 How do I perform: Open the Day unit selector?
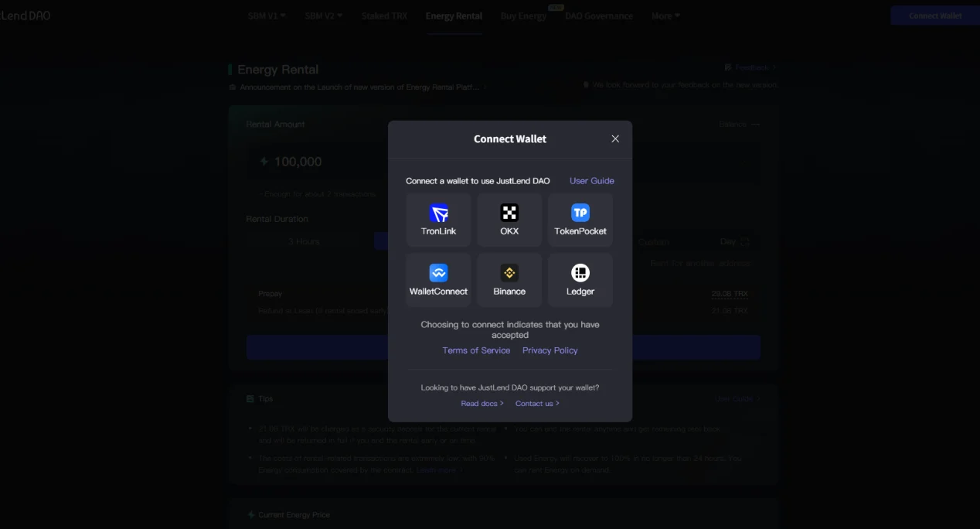[x=735, y=241]
